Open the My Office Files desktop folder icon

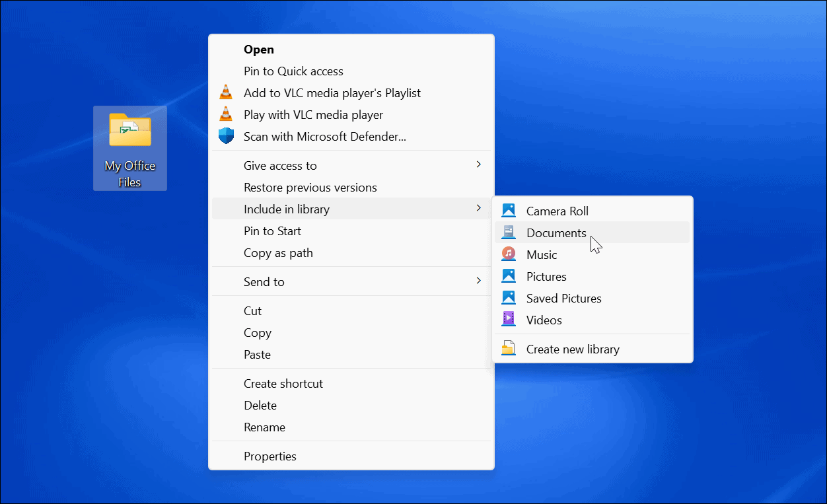point(129,130)
